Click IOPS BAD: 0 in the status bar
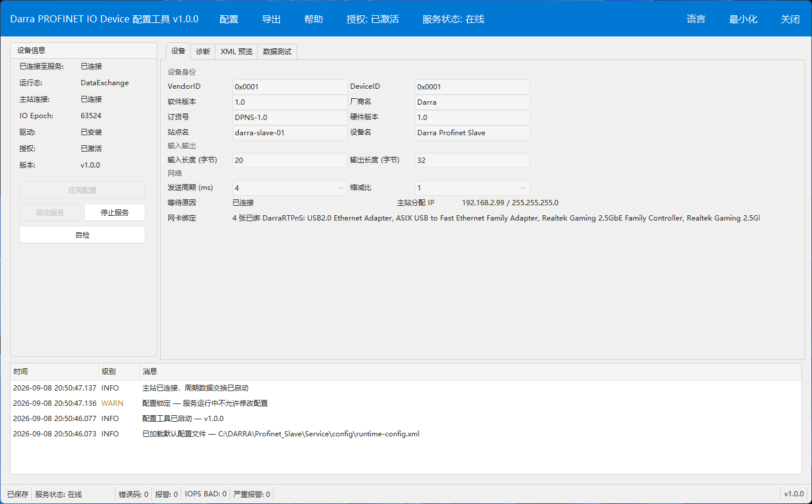 [206, 495]
